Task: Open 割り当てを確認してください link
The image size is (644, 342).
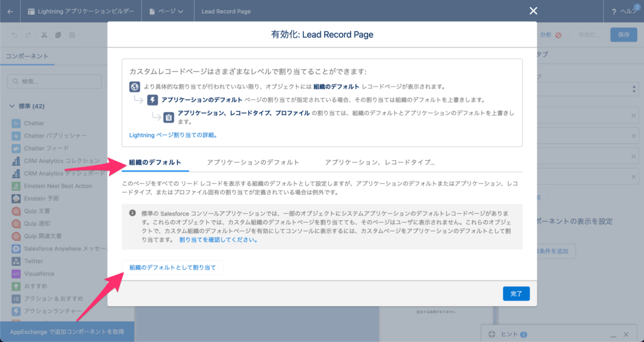Action: coord(218,240)
